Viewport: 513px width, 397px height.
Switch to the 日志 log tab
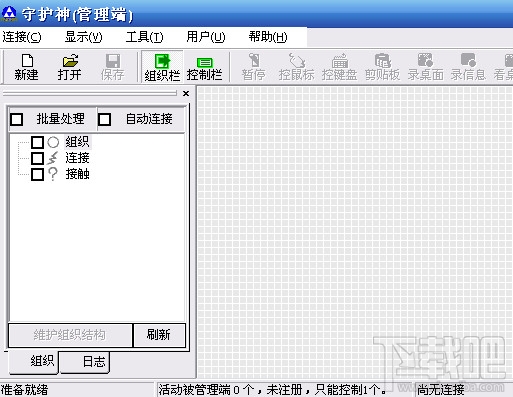click(x=85, y=362)
